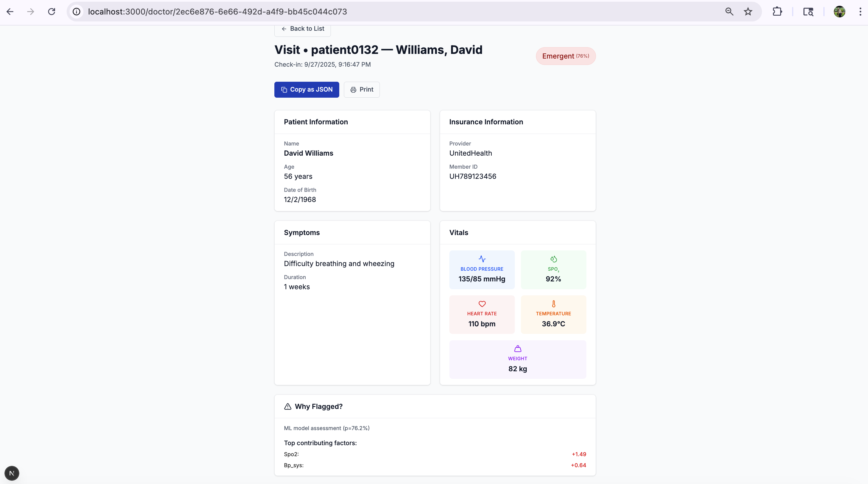Click the Blood Pressure vitals tile
Screen dimensions: 868x484
point(482,270)
